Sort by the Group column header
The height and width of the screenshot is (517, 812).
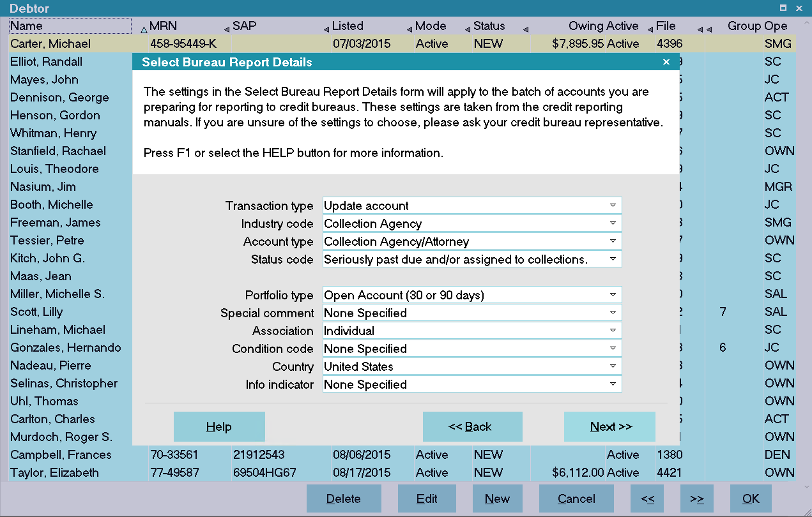744,26
